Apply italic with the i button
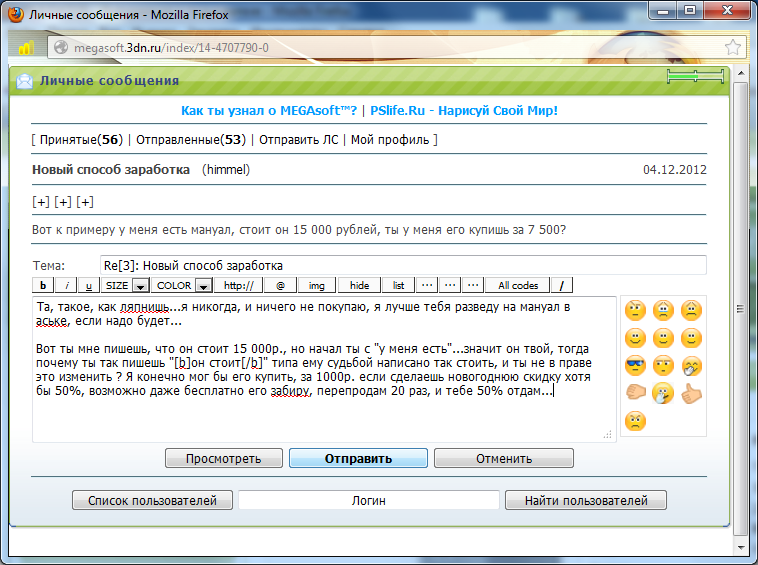Image resolution: width=758 pixels, height=565 pixels. point(66,285)
